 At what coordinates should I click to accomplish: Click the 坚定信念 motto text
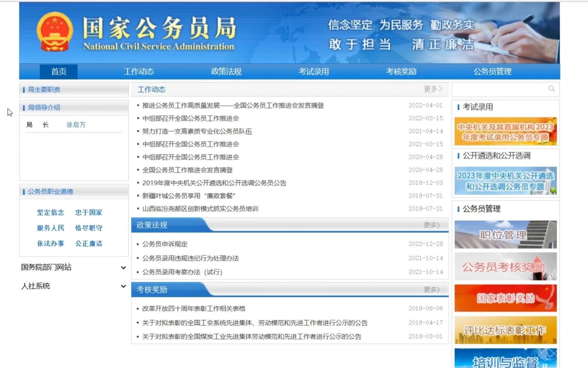[51, 213]
